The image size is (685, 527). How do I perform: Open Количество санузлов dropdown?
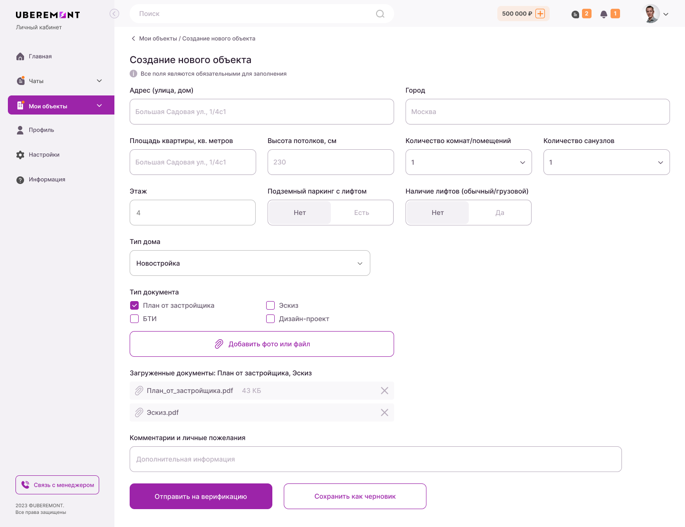point(606,162)
